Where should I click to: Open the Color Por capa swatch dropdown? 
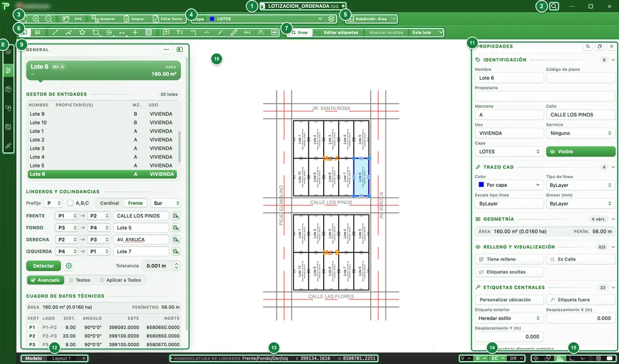[509, 184]
